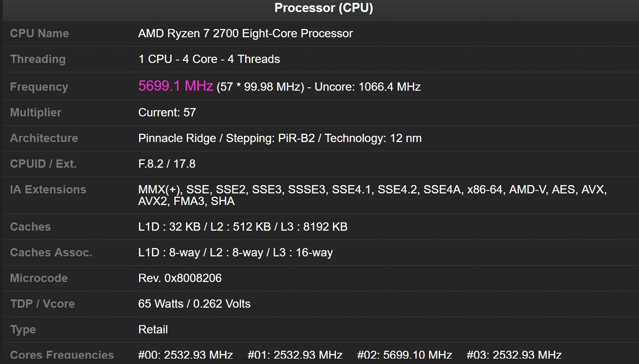Select the CPU Name label

click(39, 34)
